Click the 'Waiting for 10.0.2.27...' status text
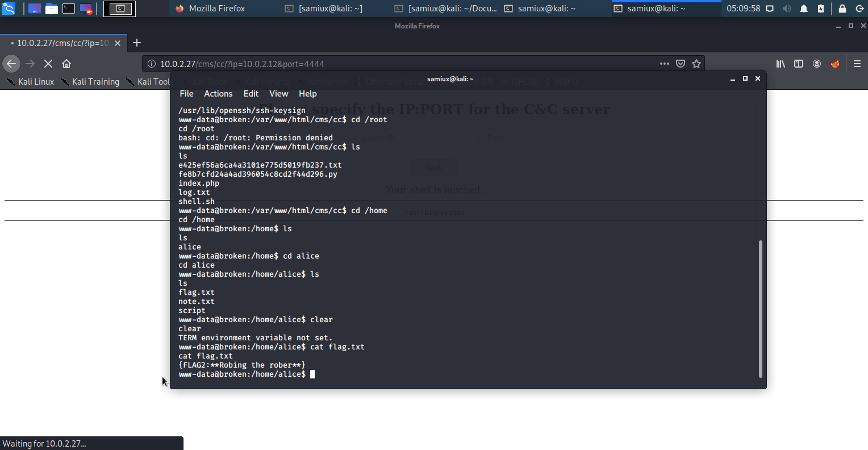Viewport: 868px width, 450px height. coord(44,444)
